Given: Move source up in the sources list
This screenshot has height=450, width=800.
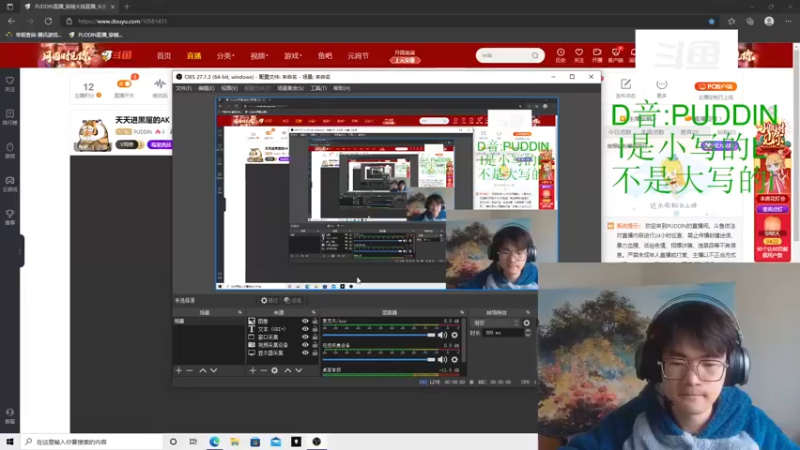Looking at the screenshot, I should pos(288,370).
